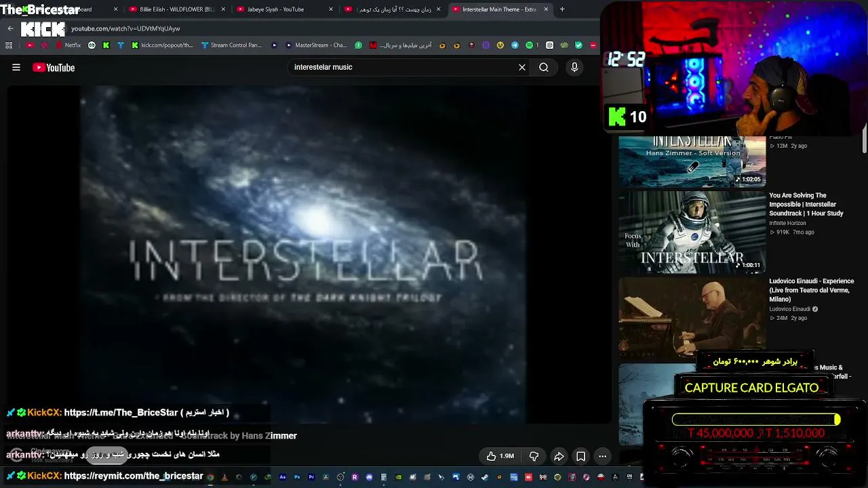Open Ludovico Einaudi - Experience video title
Image resolution: width=868 pixels, height=488 pixels.
tap(811, 290)
